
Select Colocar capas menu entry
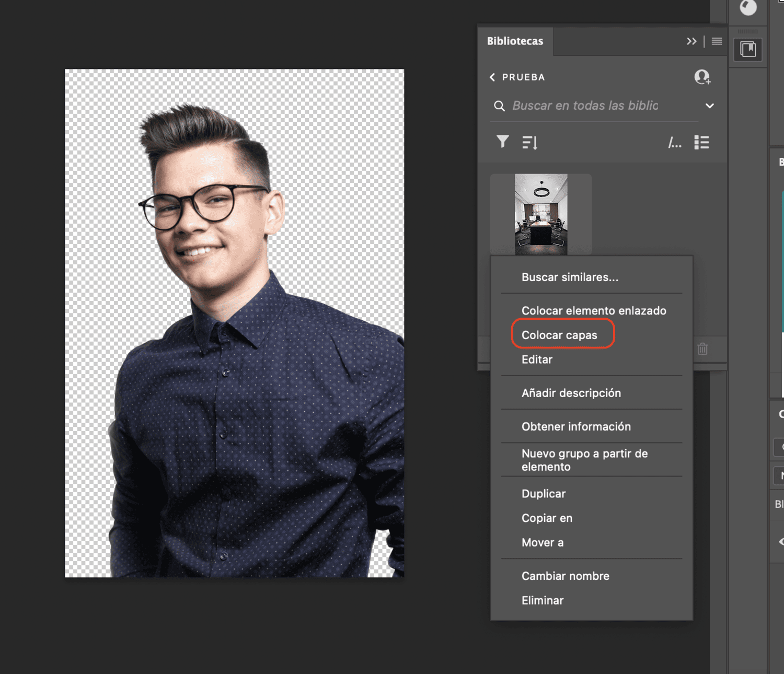coord(559,335)
